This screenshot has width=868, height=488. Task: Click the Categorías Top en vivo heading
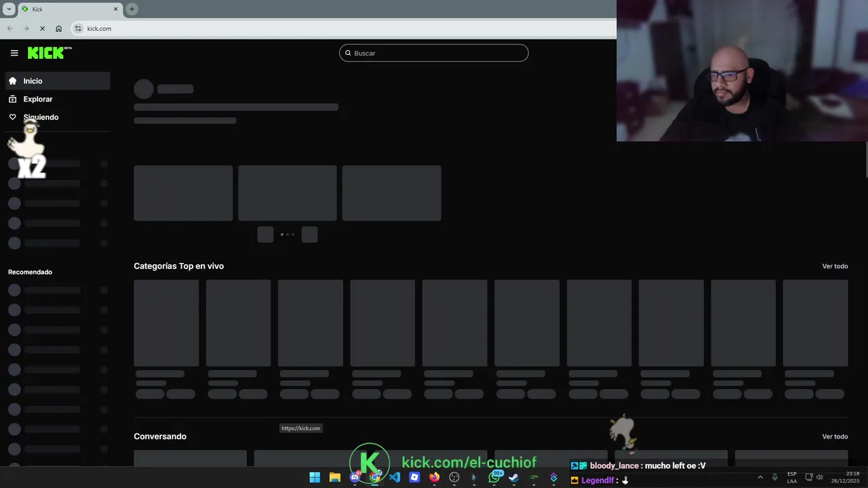[x=178, y=266]
